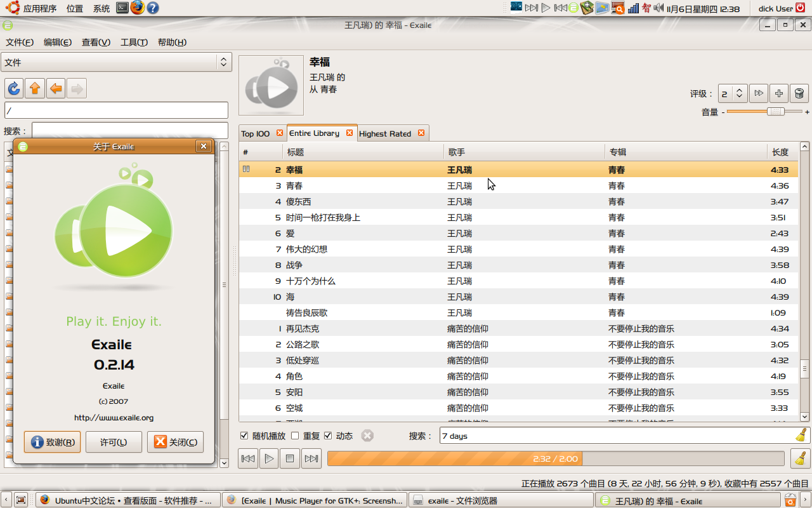Screen dimensions: 812x508
Task: Open 位置 places menu
Action: pyautogui.click(x=75, y=8)
